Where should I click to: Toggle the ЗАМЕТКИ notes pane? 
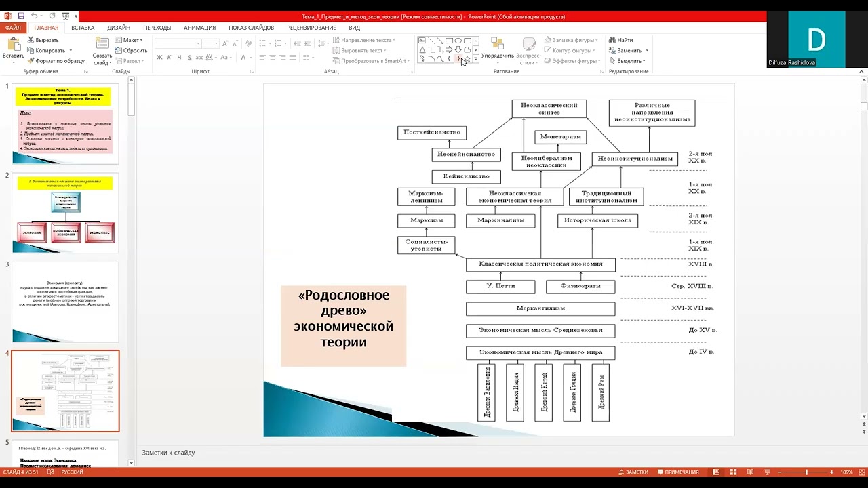(633, 472)
